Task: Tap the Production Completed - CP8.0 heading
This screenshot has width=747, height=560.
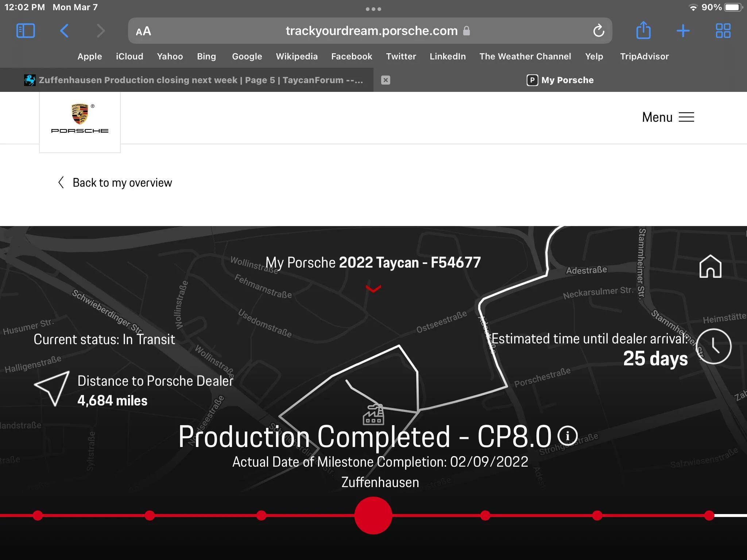Action: click(365, 436)
